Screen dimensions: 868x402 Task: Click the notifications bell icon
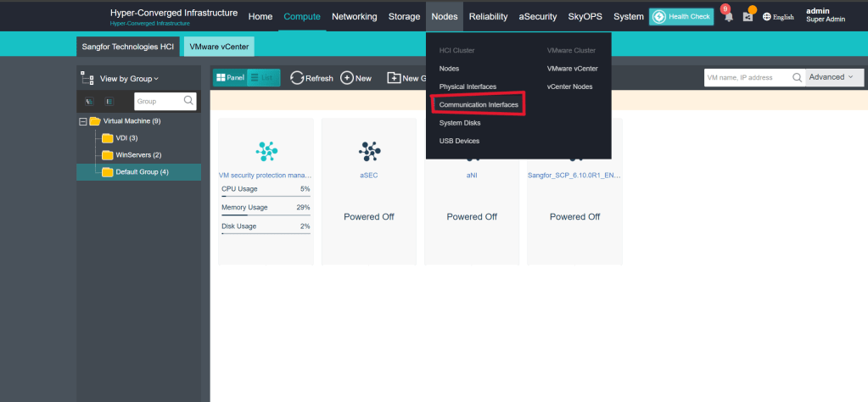[x=727, y=17]
